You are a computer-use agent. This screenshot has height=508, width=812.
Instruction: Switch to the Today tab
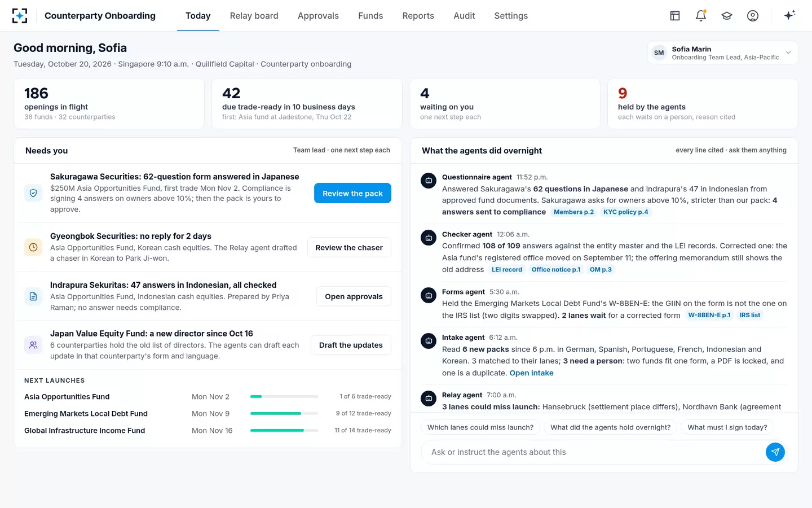coord(198,16)
